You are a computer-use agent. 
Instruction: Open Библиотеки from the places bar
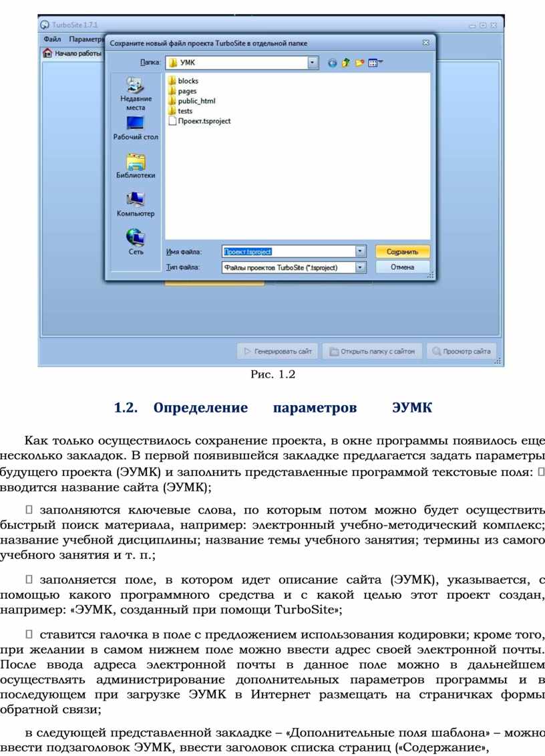(136, 166)
